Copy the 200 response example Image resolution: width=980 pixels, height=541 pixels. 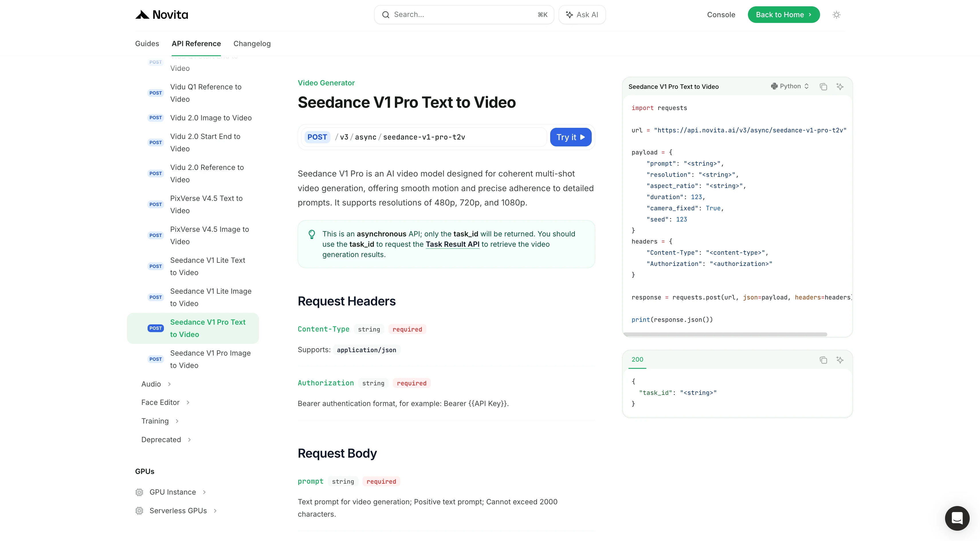coord(823,360)
